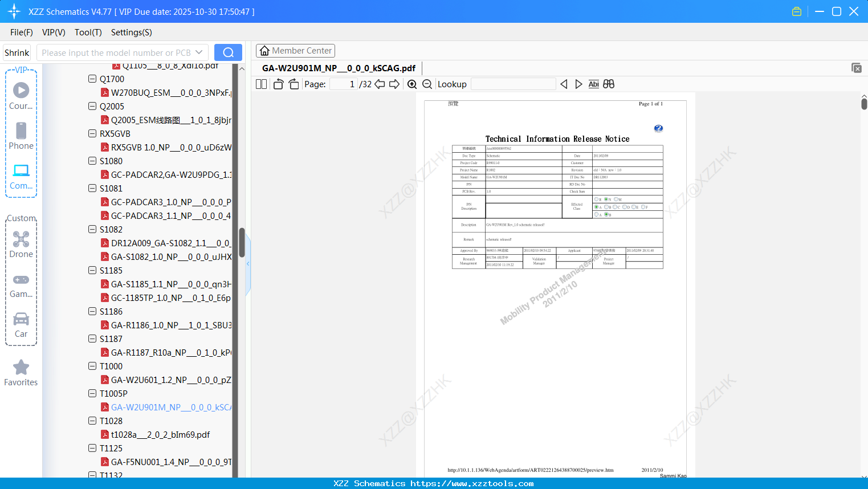Open the Course category in VIP sidebar
This screenshot has width=868, height=489.
pos(21,96)
